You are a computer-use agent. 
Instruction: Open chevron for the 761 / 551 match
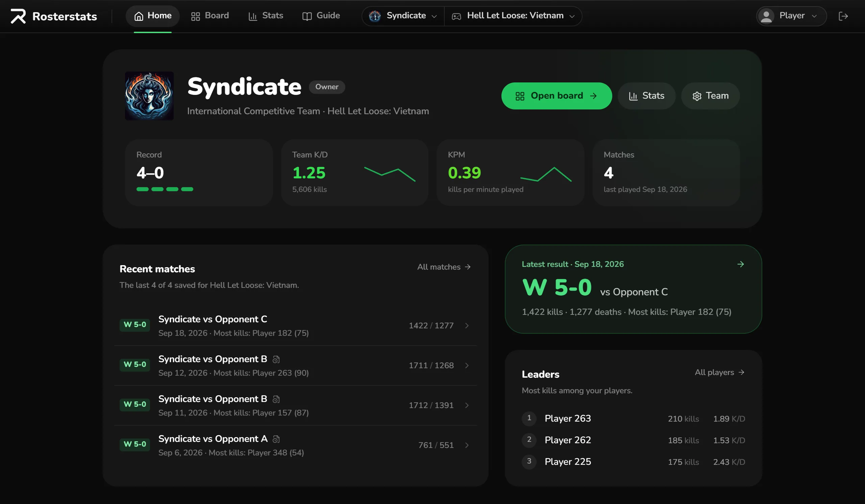467,445
